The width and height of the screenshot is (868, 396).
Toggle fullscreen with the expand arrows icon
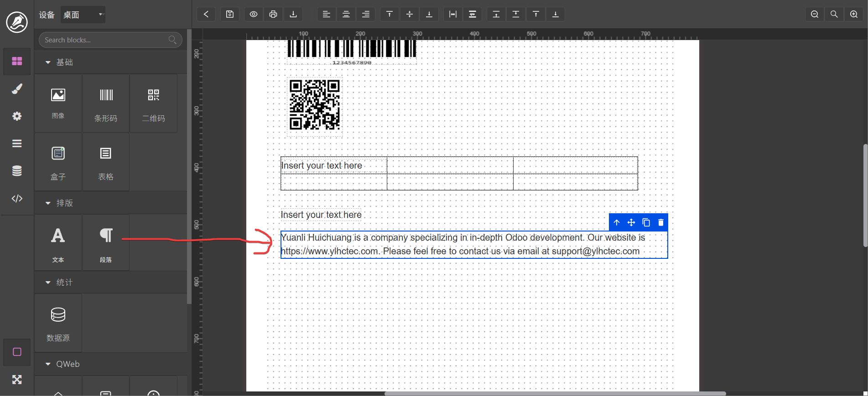[17, 379]
